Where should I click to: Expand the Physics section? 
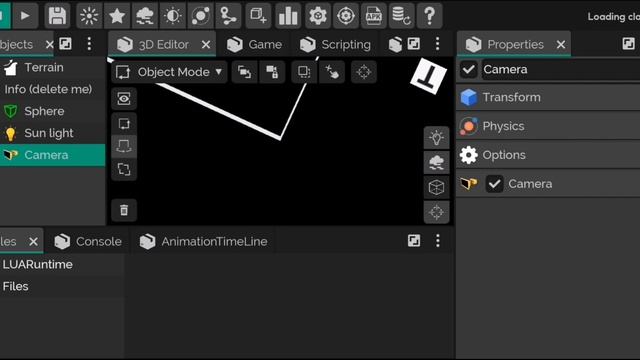click(x=548, y=126)
